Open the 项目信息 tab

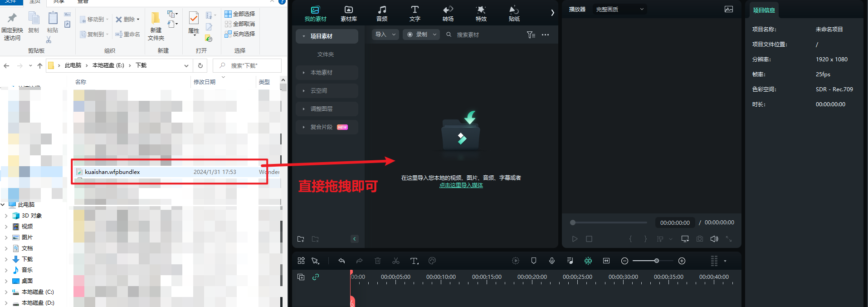point(764,10)
